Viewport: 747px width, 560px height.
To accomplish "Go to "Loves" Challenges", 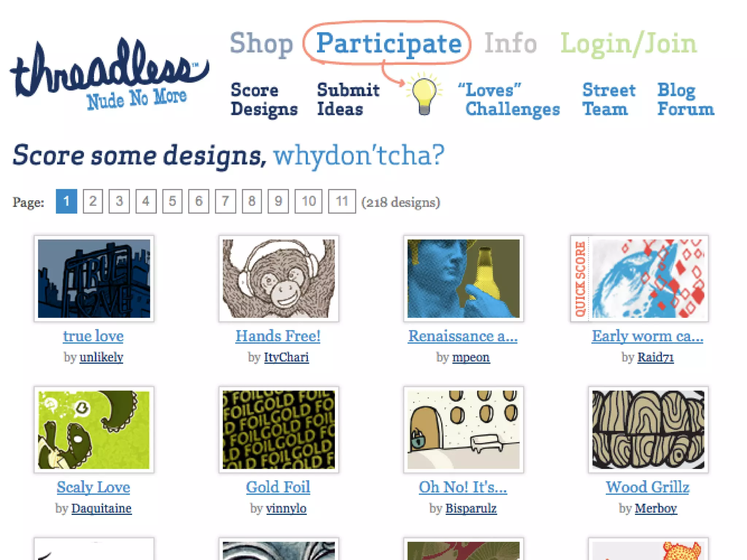I will [509, 100].
